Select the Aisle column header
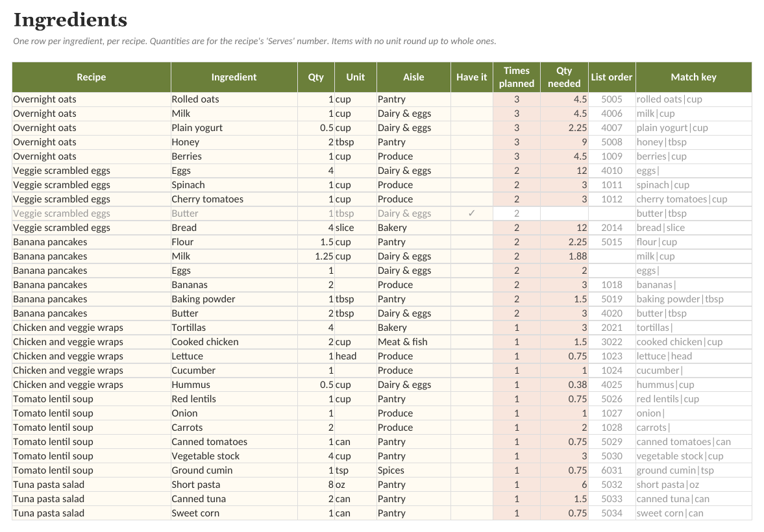Viewport: 764px width, 532px height. (x=413, y=77)
